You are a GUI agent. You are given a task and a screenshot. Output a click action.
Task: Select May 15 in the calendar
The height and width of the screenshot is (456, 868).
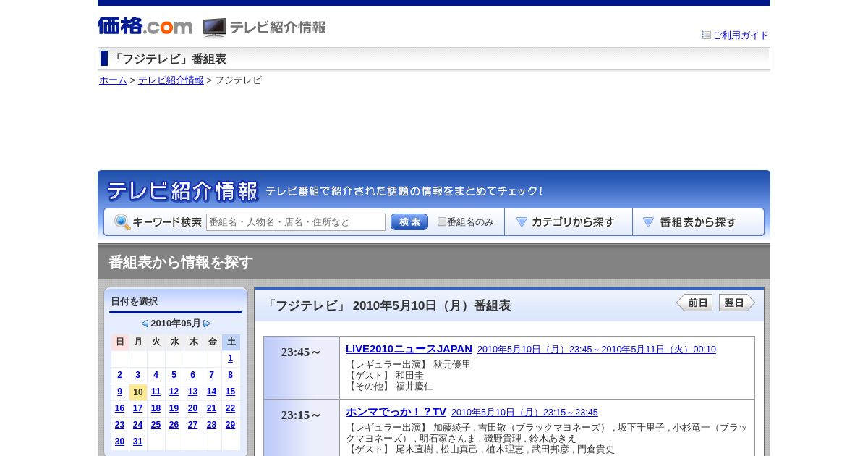point(230,392)
